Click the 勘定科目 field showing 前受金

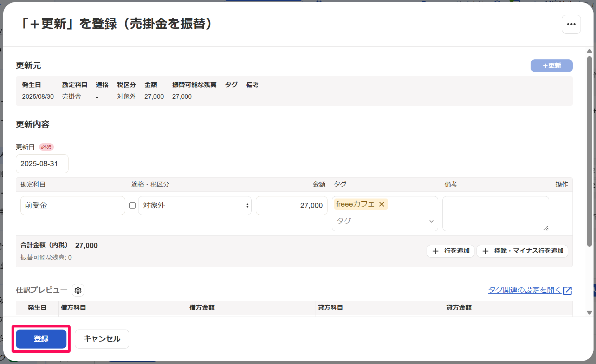(x=73, y=206)
